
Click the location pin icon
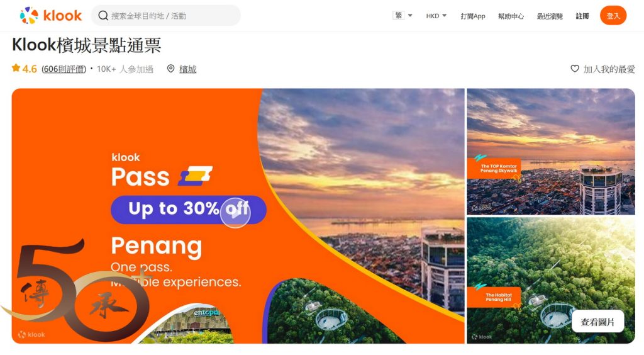pyautogui.click(x=171, y=69)
